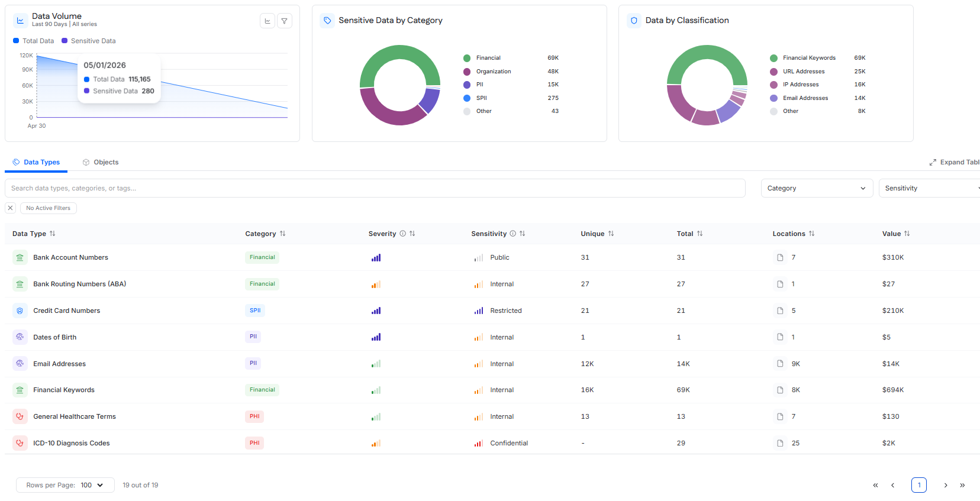Select the Data Types tab

pyautogui.click(x=36, y=162)
